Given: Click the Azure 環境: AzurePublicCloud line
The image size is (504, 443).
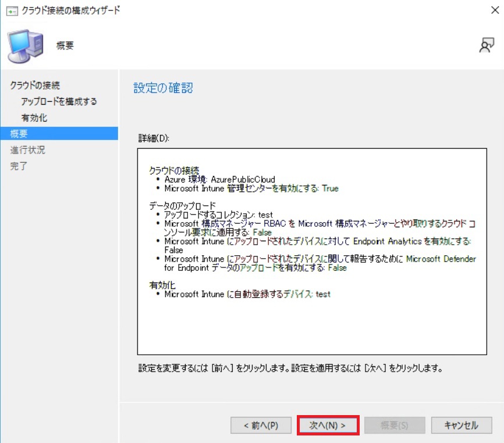Looking at the screenshot, I should click(x=219, y=180).
